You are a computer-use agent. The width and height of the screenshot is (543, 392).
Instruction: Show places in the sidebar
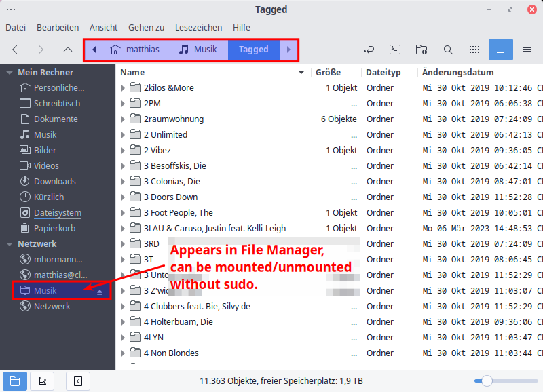(x=15, y=381)
